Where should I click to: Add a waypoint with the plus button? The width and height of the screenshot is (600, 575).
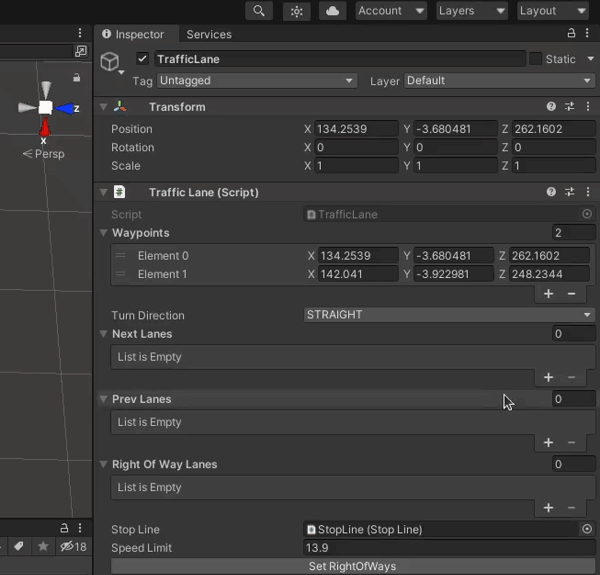[548, 294]
